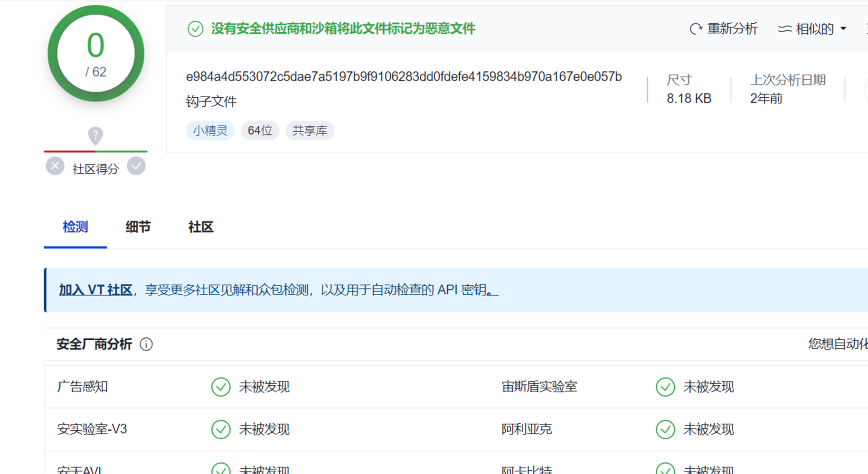Click the green check icon in the banner
This screenshot has height=474, width=868.
tap(195, 29)
